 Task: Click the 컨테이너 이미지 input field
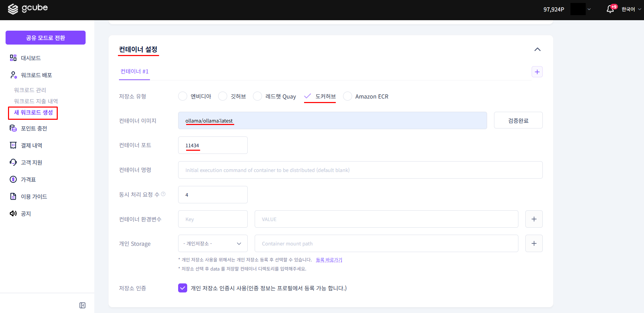tap(333, 120)
